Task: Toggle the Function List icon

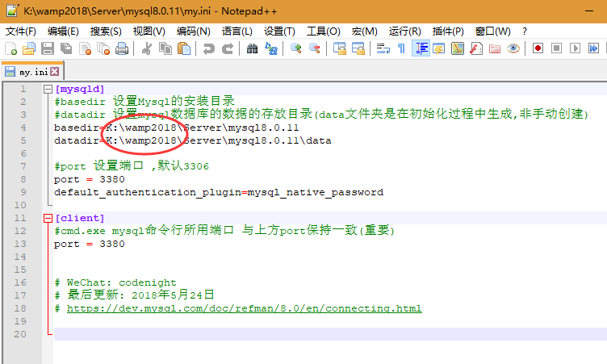Action: pos(476,48)
